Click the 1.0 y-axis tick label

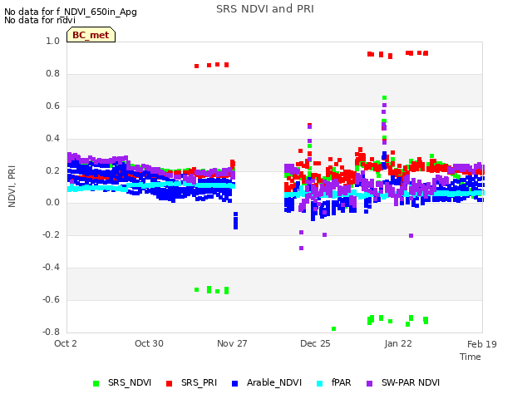(52, 41)
